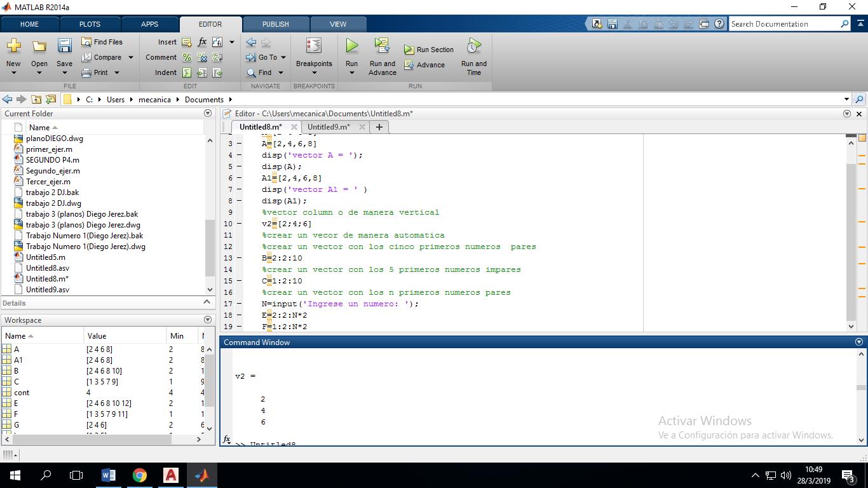Expand the New button dropdown arrow
This screenshot has height=488, width=868.
[13, 72]
